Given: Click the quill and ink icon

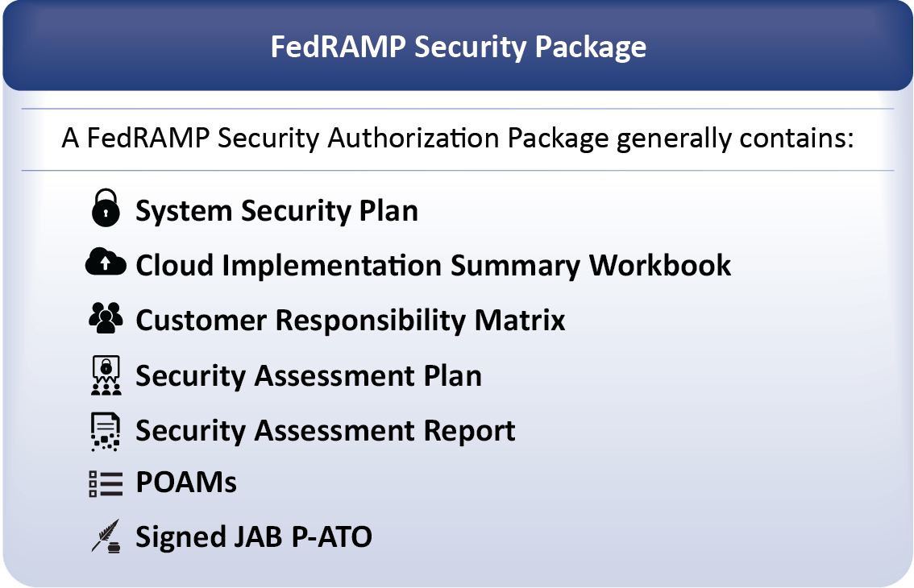Looking at the screenshot, I should (106, 536).
